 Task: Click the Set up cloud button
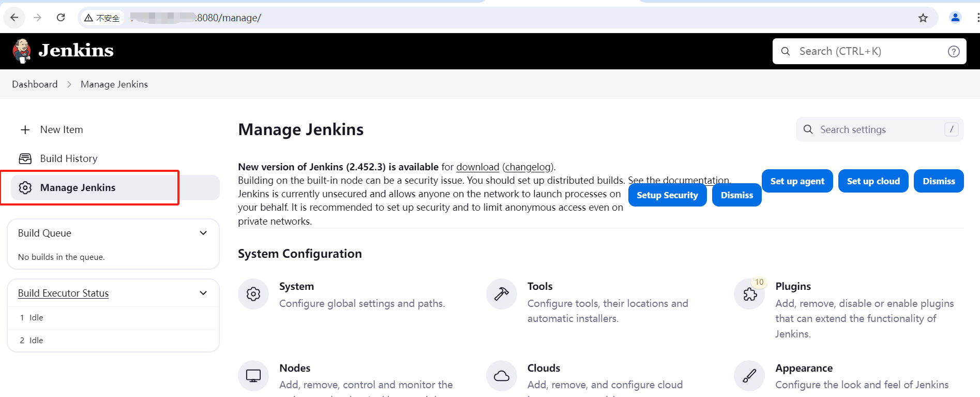[873, 181]
